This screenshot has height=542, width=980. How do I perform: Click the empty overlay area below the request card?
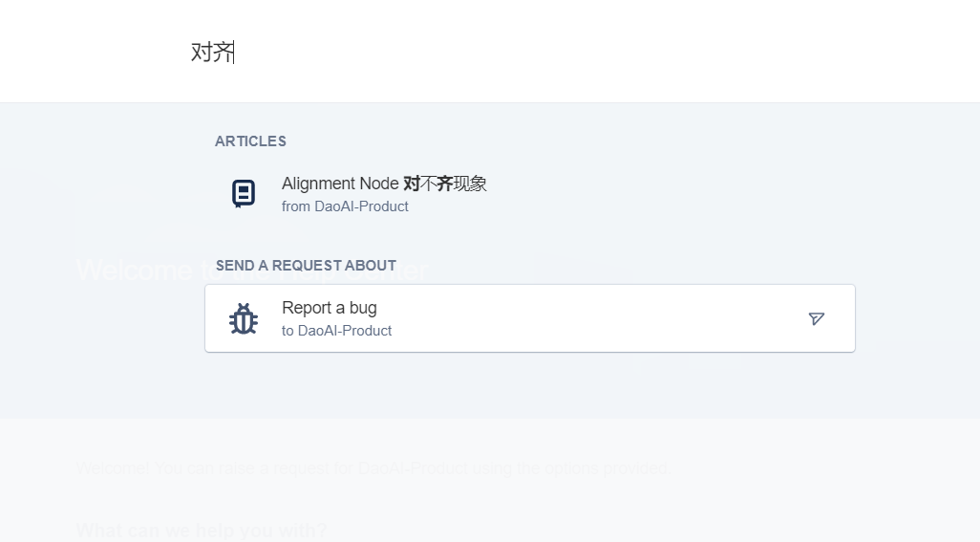point(529,385)
